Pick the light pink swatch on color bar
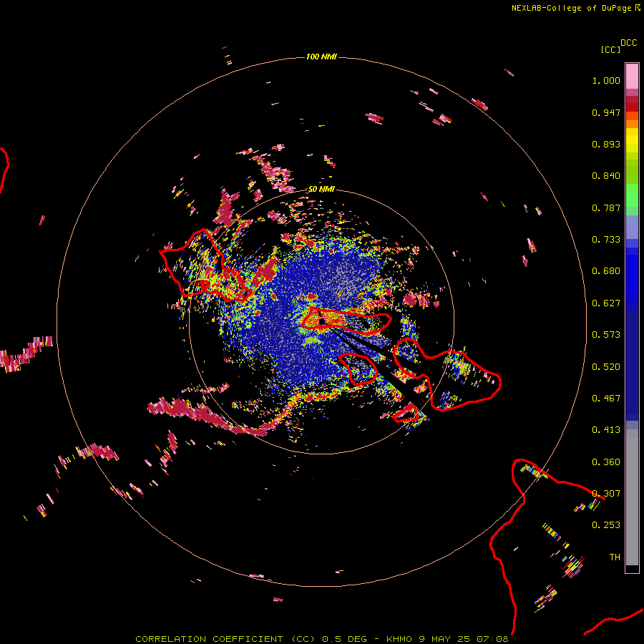The width and height of the screenshot is (644, 644). pyautogui.click(x=632, y=76)
